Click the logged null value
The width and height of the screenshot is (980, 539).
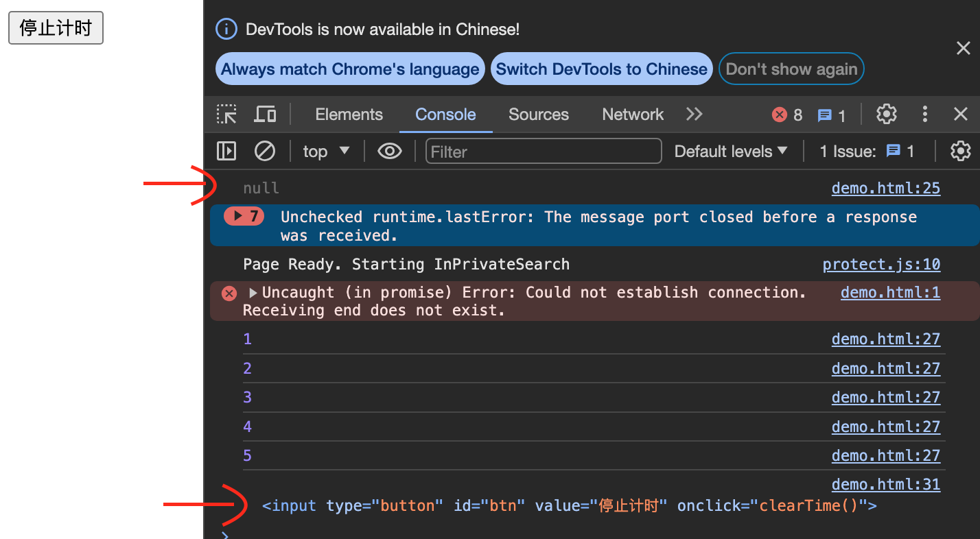point(261,188)
